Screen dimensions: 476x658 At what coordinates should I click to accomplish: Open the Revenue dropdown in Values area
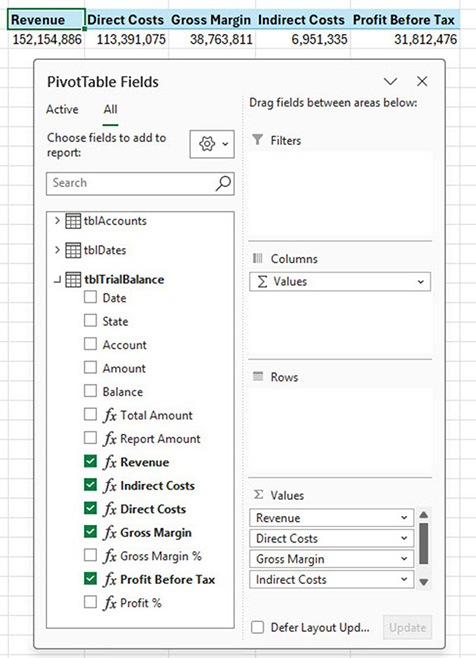pos(404,518)
